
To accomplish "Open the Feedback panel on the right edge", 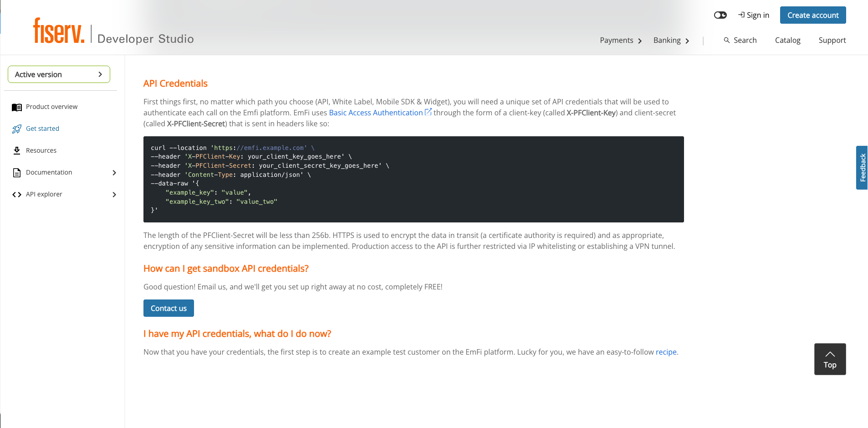I will click(862, 167).
